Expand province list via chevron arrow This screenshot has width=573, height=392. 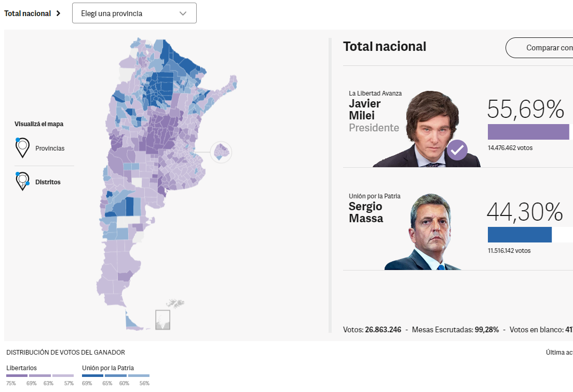tap(183, 13)
